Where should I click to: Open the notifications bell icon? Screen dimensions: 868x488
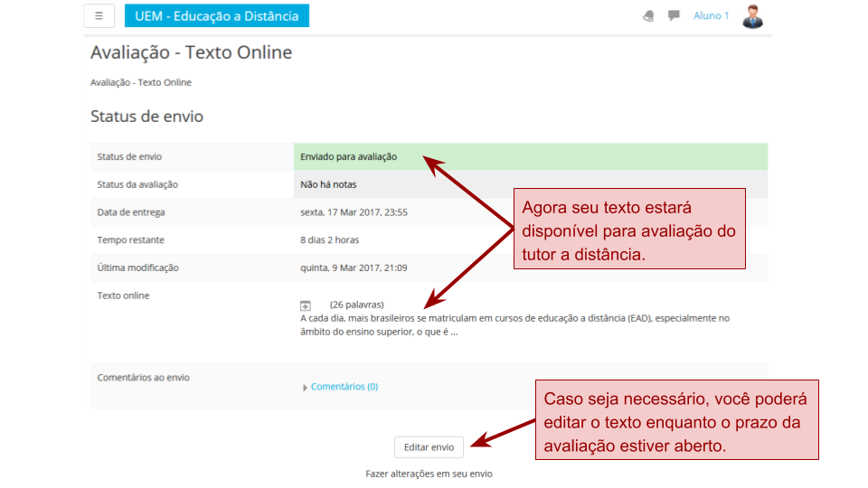[648, 15]
